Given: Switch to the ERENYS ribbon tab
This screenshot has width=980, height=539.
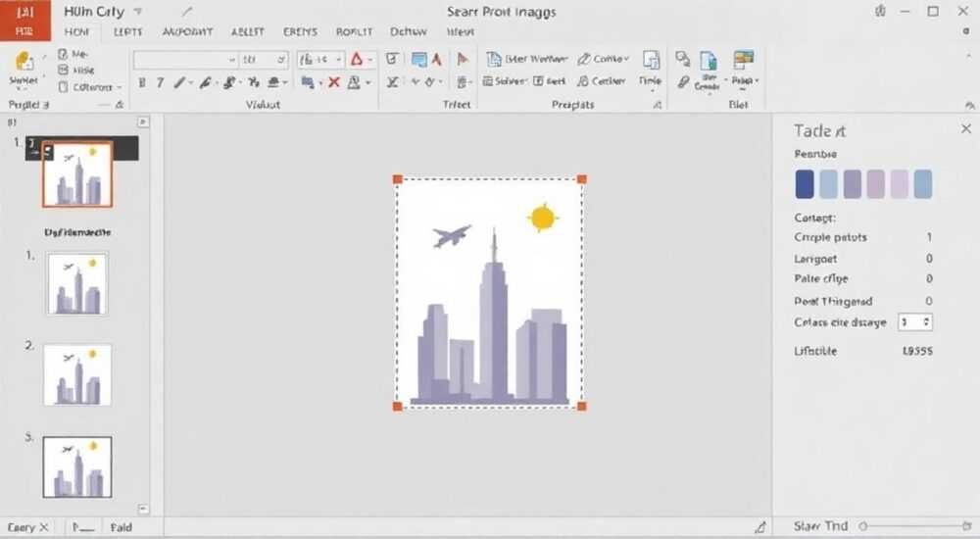Looking at the screenshot, I should tap(300, 32).
